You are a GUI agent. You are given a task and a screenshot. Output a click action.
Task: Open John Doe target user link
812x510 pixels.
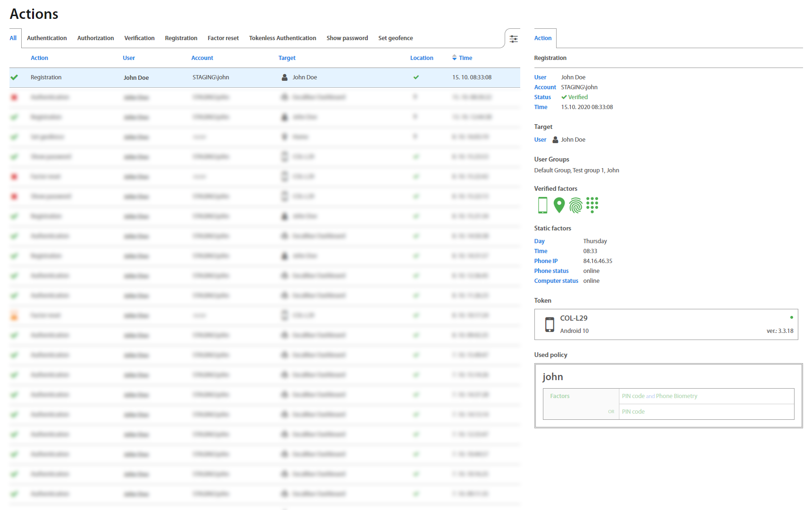[573, 140]
